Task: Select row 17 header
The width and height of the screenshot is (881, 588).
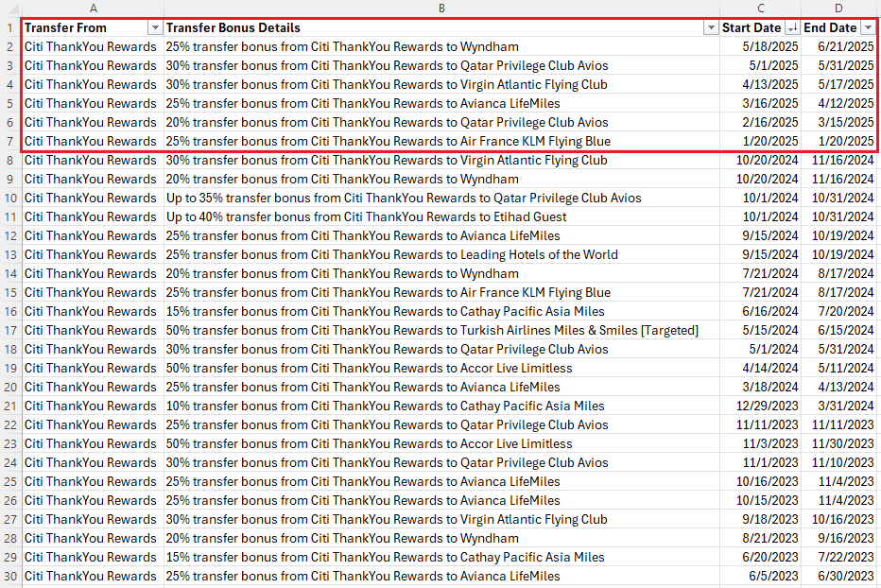Action: pyautogui.click(x=10, y=331)
